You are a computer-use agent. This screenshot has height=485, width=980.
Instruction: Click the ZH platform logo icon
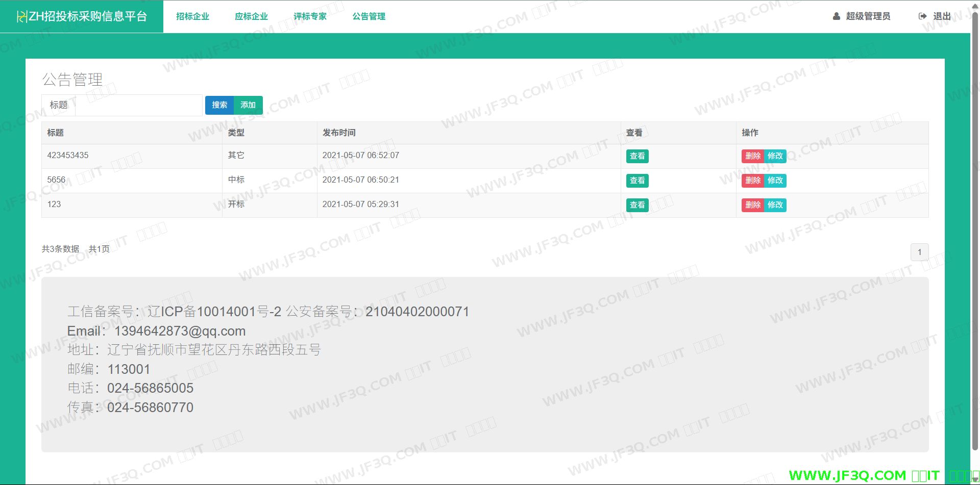click(x=22, y=17)
